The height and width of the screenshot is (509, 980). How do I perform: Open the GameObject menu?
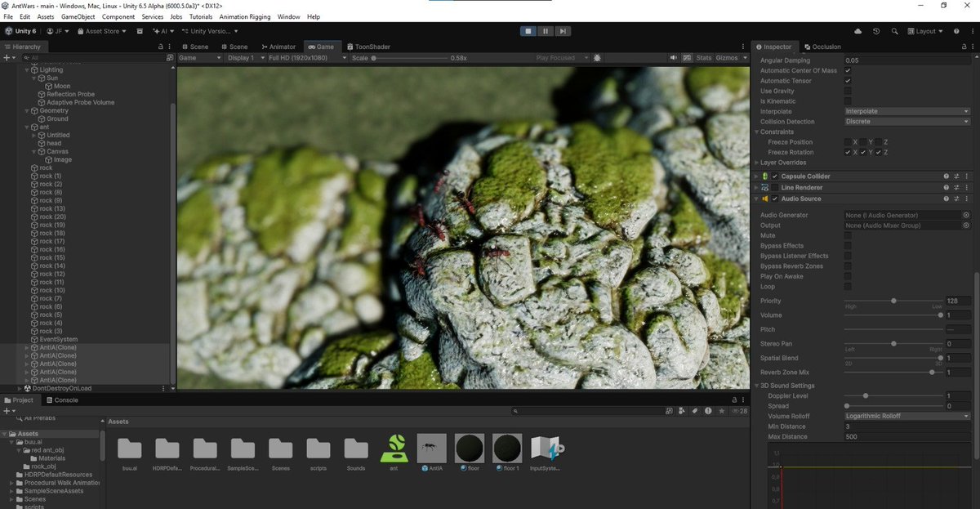[78, 16]
